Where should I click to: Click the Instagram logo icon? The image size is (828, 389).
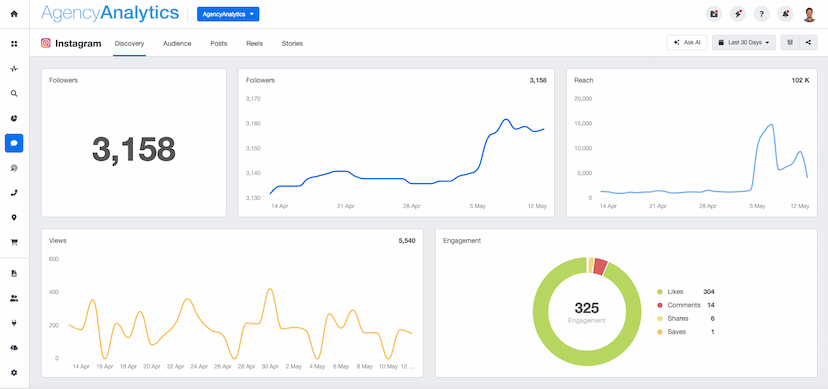[46, 43]
